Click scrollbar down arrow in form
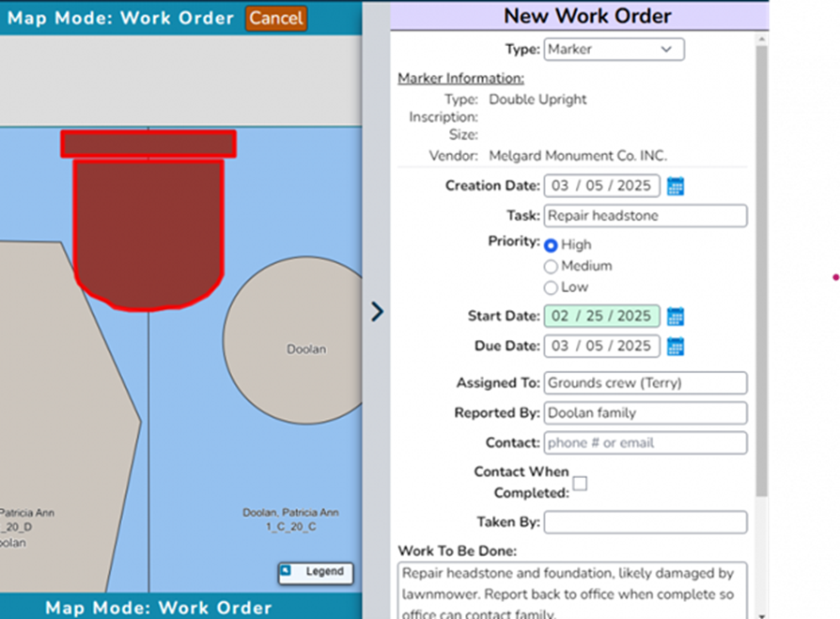The height and width of the screenshot is (619, 840). click(x=761, y=616)
